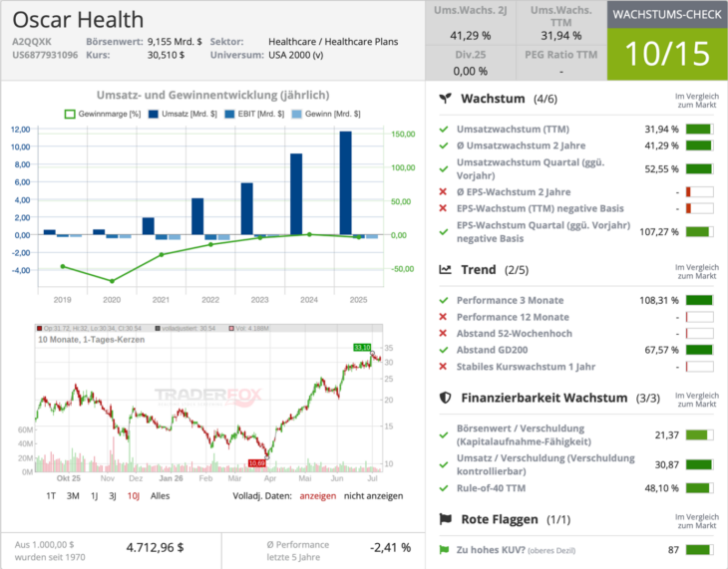Select the 1T chart timeframe
Viewport: 728px width, 569px height.
[51, 495]
